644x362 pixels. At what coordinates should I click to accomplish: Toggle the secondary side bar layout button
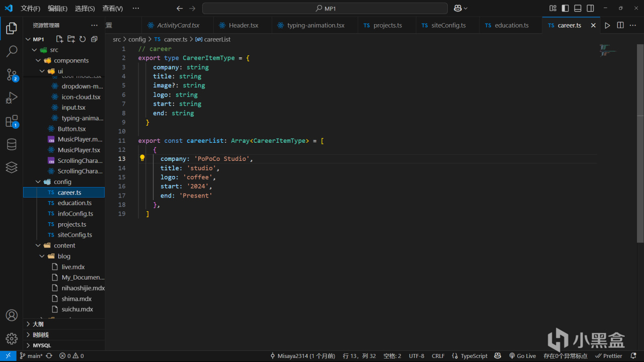point(590,8)
